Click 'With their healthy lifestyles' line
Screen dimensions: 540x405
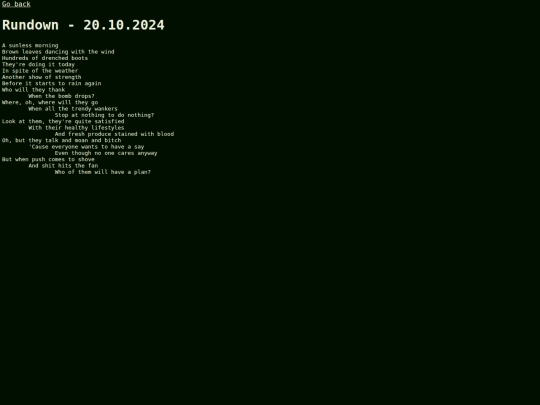[x=76, y=128]
